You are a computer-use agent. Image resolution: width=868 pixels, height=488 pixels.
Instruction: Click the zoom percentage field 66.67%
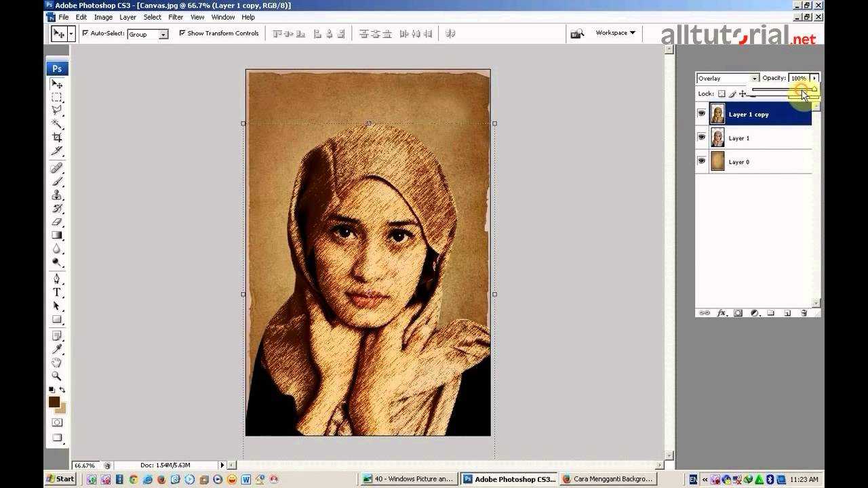85,466
